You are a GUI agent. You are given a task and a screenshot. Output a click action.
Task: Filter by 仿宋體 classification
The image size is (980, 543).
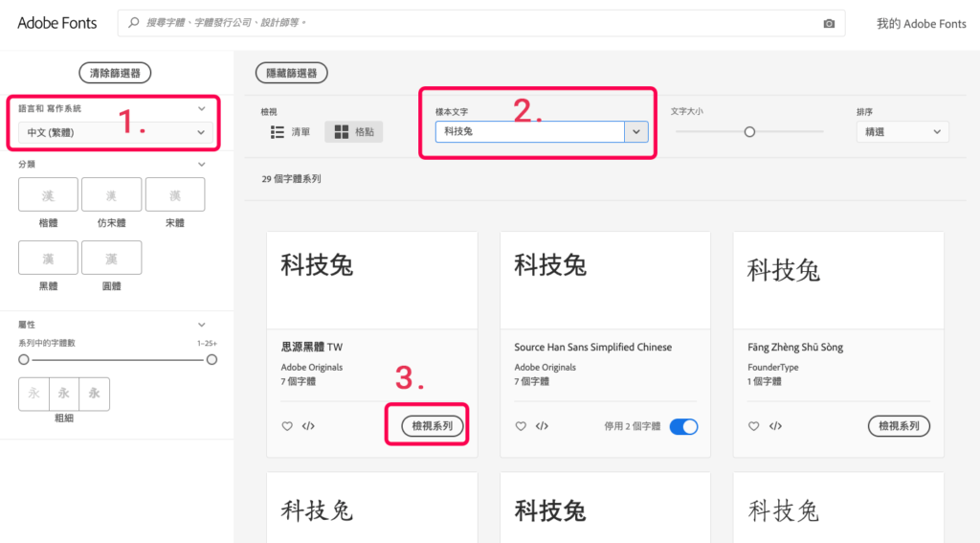coord(111,194)
